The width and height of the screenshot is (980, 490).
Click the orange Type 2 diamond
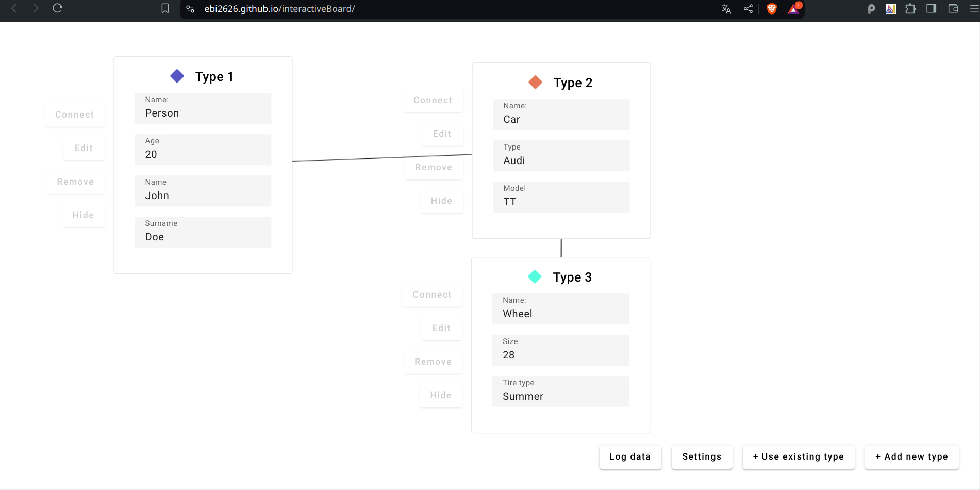[x=535, y=83]
